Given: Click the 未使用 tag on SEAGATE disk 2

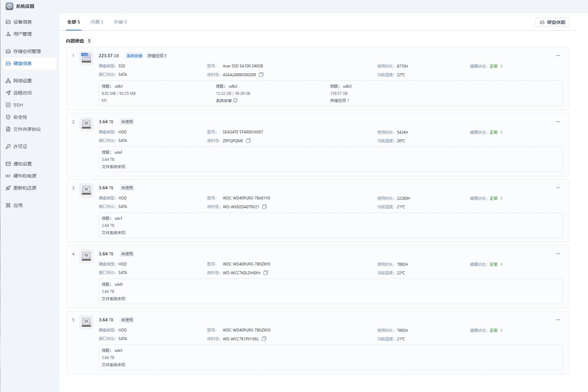Looking at the screenshot, I should coord(127,122).
